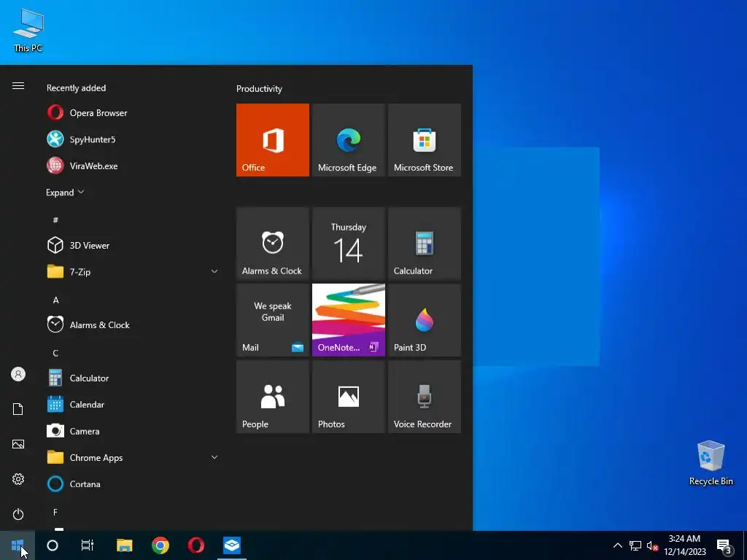Open the Action Center notifications
Image resolution: width=747 pixels, height=560 pixels.
pyautogui.click(x=724, y=545)
